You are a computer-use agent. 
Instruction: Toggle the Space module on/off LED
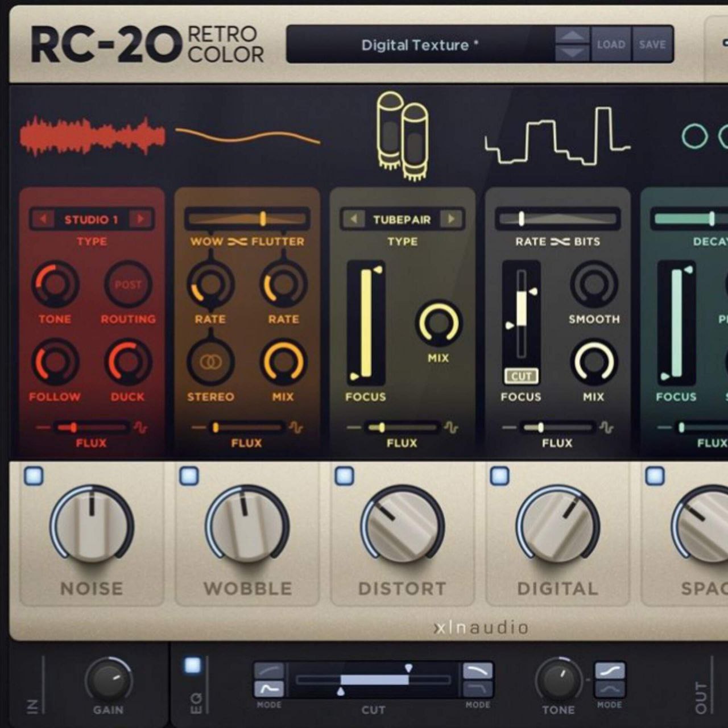click(655, 476)
